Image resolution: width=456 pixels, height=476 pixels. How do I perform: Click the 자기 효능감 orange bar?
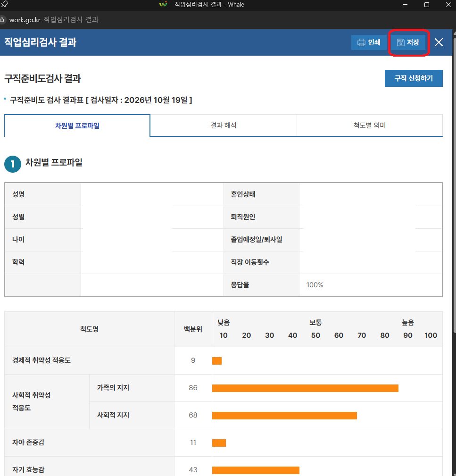click(x=256, y=470)
